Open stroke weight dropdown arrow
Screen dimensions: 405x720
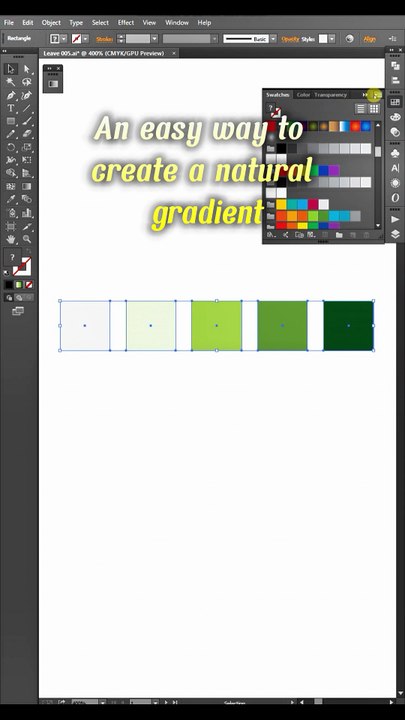pyautogui.click(x=155, y=39)
